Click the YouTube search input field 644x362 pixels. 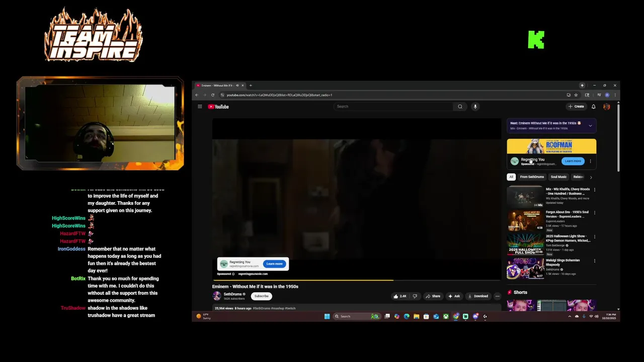(393, 107)
